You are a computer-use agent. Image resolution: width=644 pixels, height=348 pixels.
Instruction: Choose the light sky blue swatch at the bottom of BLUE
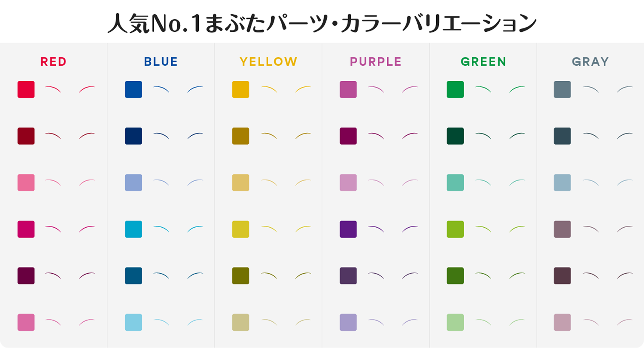point(134,322)
